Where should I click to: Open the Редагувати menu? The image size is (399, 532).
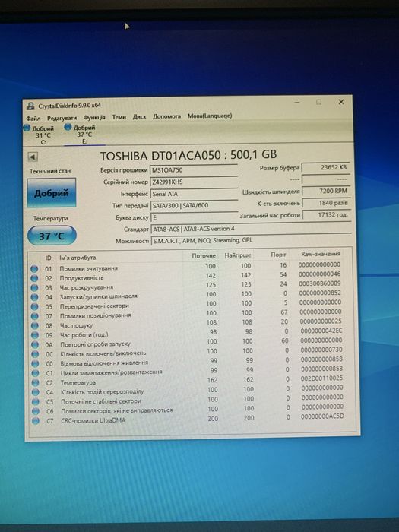coord(62,118)
